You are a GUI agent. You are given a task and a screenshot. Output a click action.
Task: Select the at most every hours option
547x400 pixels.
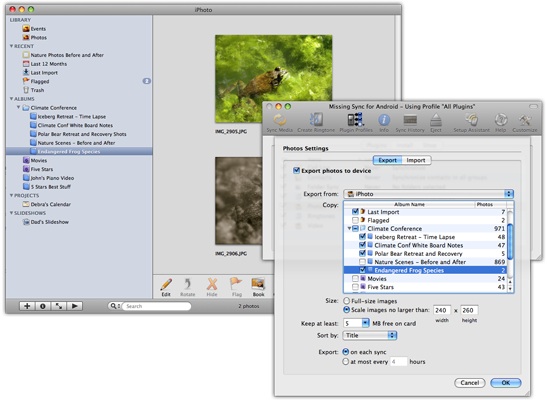coord(346,362)
